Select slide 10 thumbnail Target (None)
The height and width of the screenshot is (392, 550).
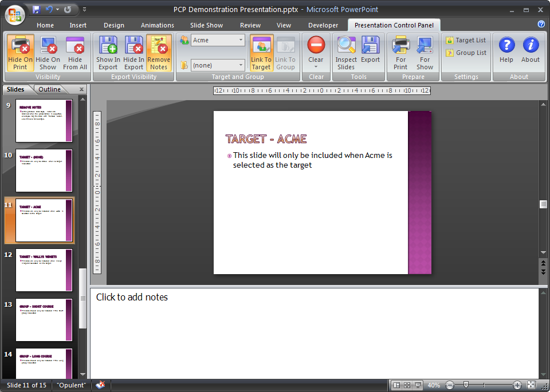click(44, 171)
